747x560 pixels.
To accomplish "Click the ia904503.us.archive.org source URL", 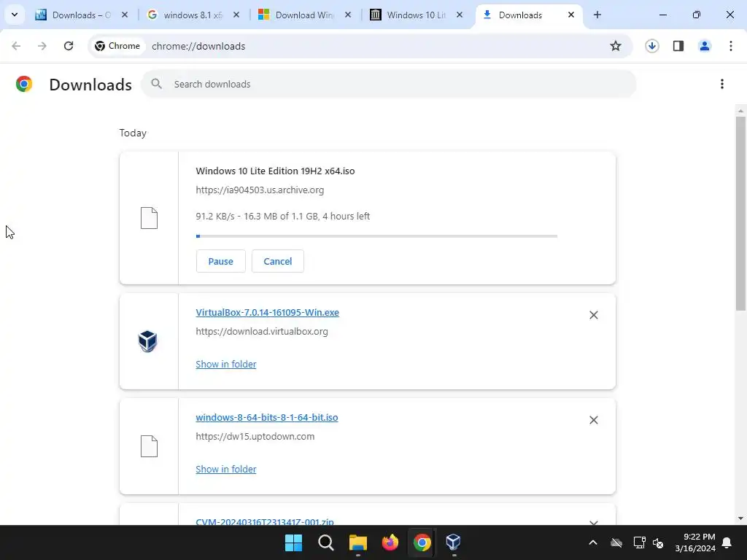I will (260, 190).
